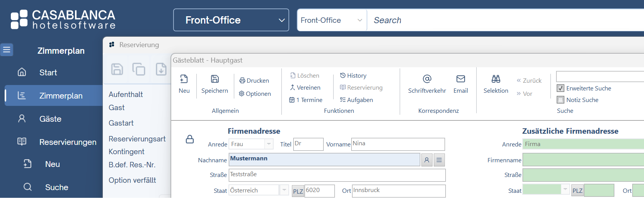
Task: Toggle the sidebar hamburger menu
Action: click(7, 50)
